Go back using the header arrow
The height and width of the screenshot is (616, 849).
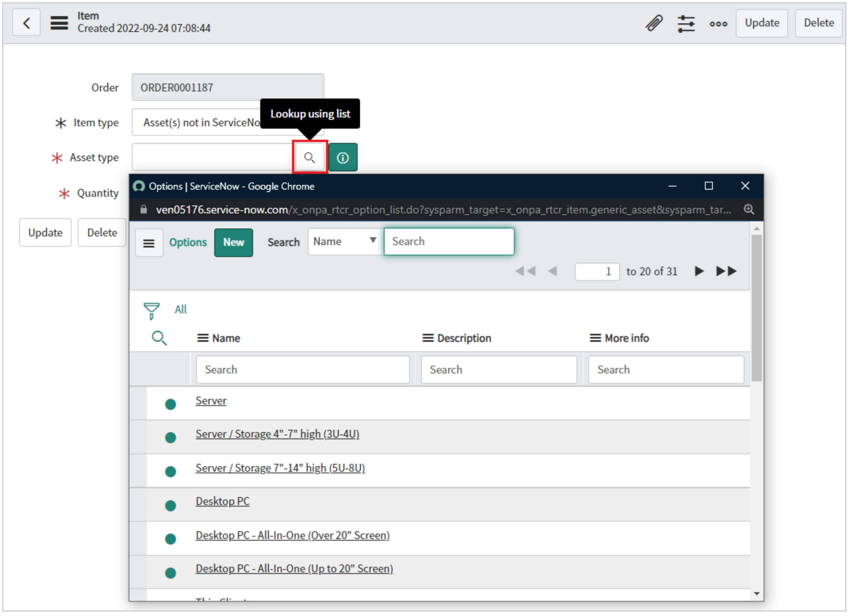tap(26, 23)
